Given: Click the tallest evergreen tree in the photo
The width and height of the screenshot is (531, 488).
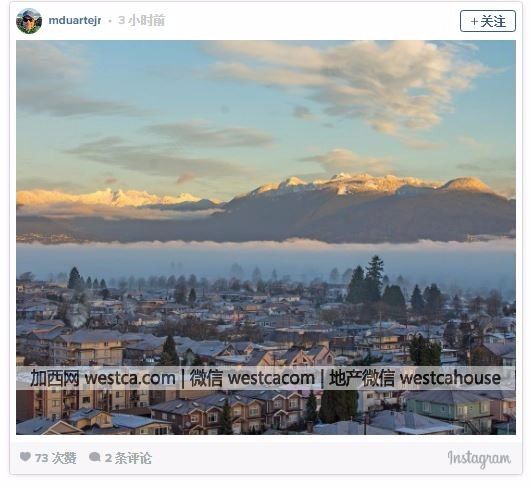Looking at the screenshot, I should point(375,279).
